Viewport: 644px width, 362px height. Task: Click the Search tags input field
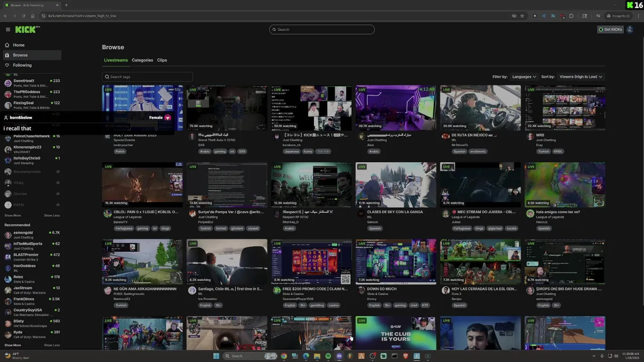coord(147,77)
